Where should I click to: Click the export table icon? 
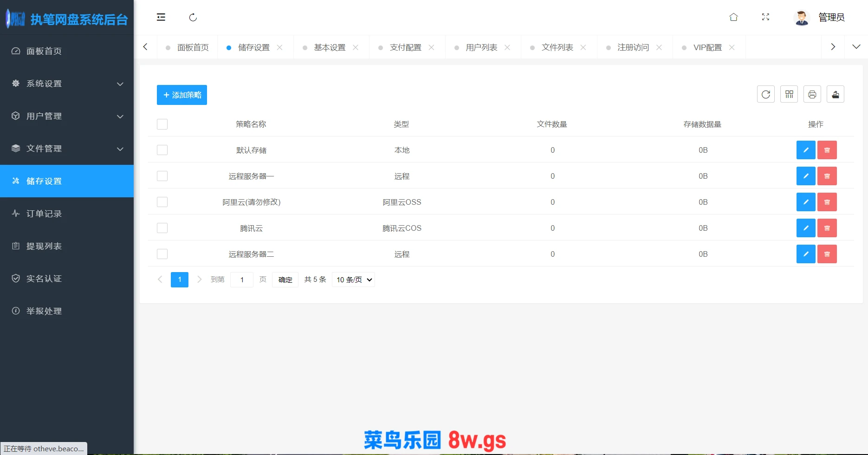tap(836, 94)
